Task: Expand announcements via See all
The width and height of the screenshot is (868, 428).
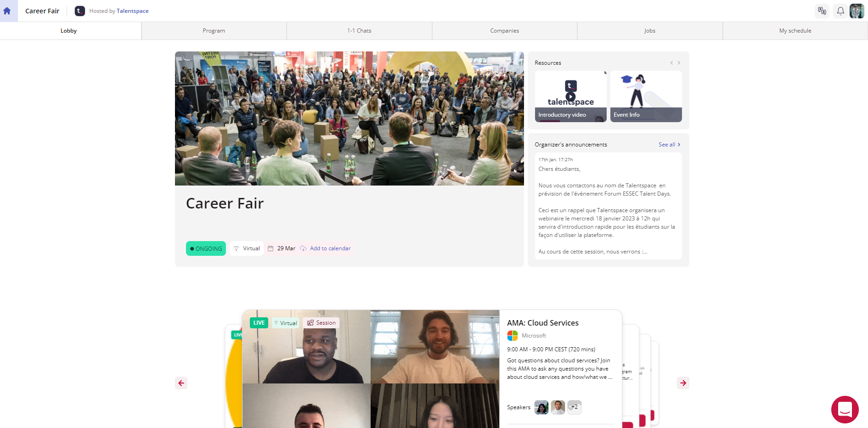Action: (x=669, y=145)
